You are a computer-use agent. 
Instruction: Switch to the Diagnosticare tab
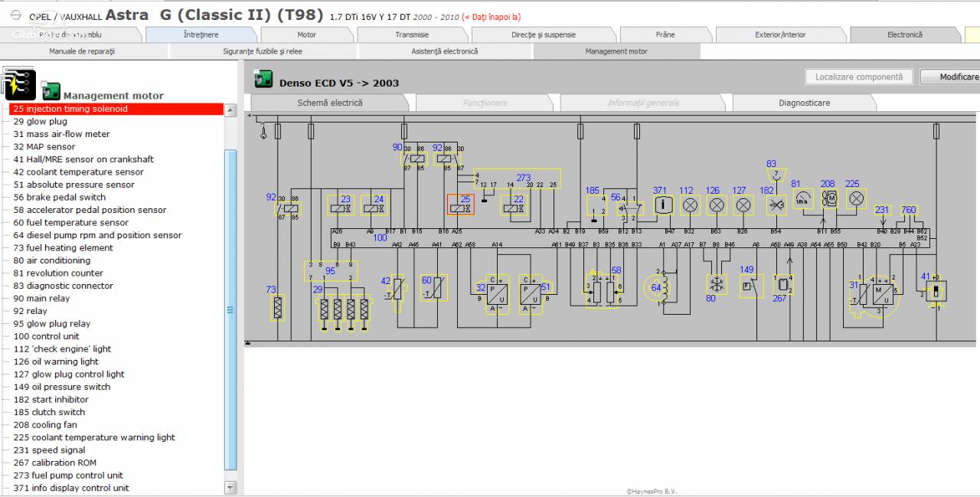804,103
